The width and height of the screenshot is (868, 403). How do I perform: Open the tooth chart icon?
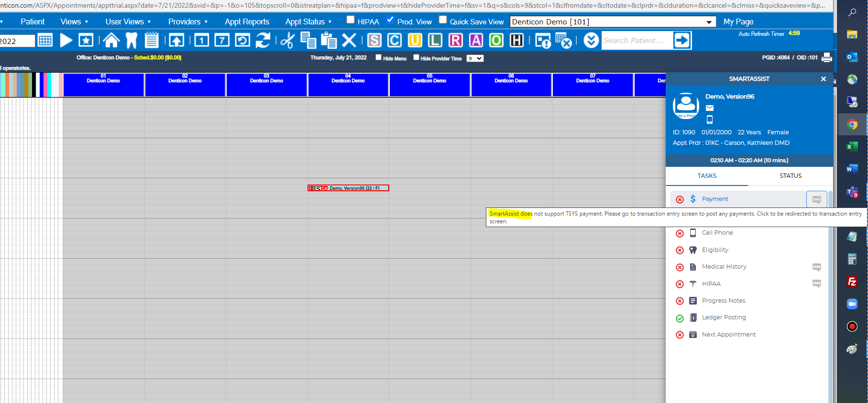132,41
